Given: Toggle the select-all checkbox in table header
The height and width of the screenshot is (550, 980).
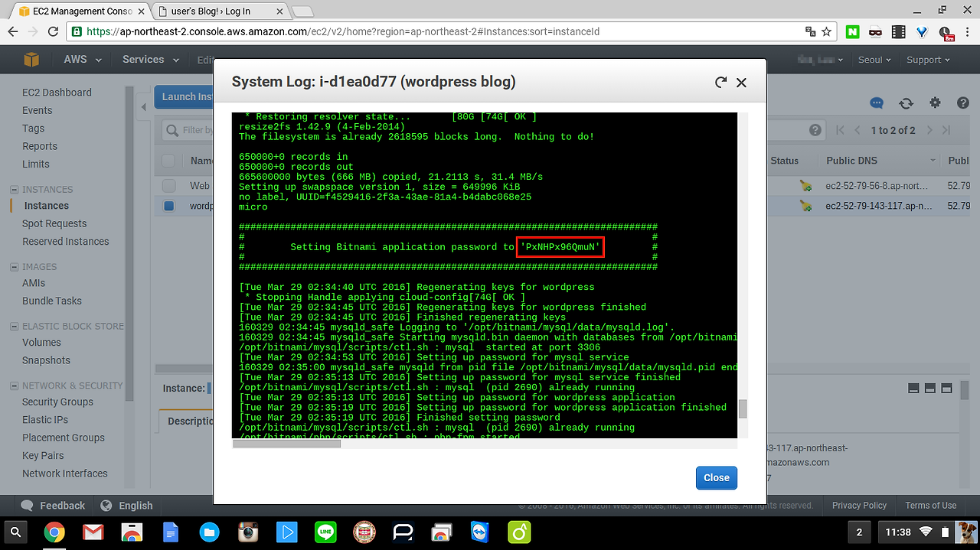Looking at the screenshot, I should pos(168,161).
